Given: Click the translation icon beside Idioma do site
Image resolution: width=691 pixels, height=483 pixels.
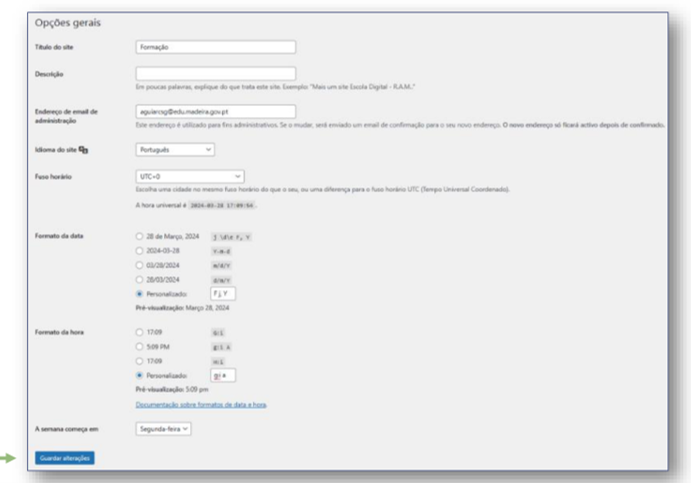Looking at the screenshot, I should pyautogui.click(x=83, y=150).
